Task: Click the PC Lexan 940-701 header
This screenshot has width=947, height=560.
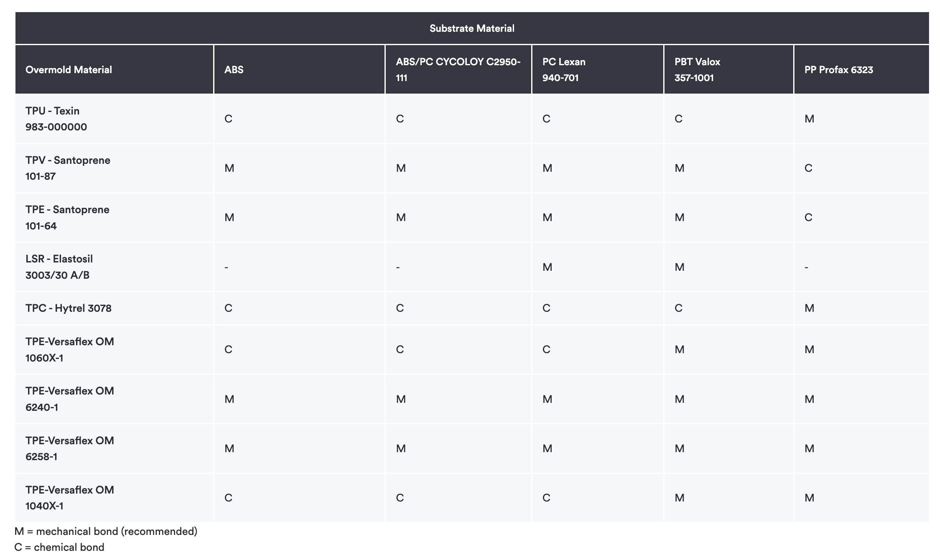Action: click(x=564, y=69)
